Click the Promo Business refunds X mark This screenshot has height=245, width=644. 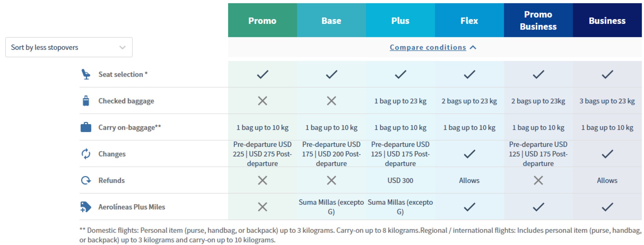coord(538,180)
